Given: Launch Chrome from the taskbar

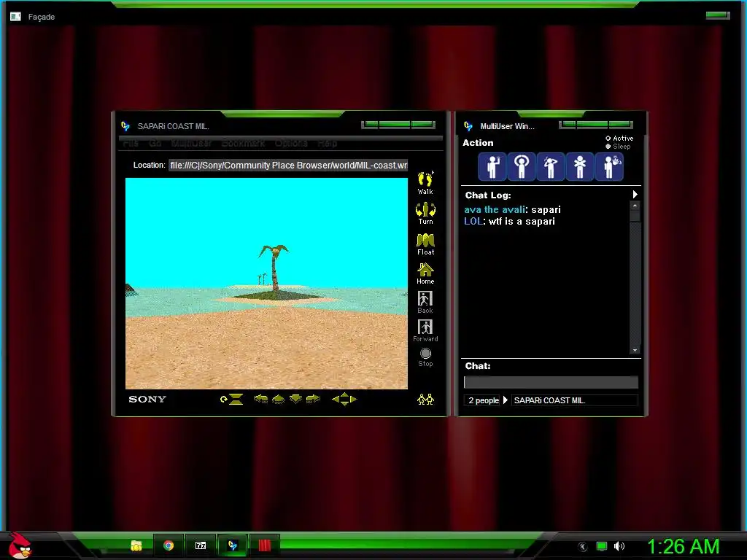Looking at the screenshot, I should (x=169, y=545).
